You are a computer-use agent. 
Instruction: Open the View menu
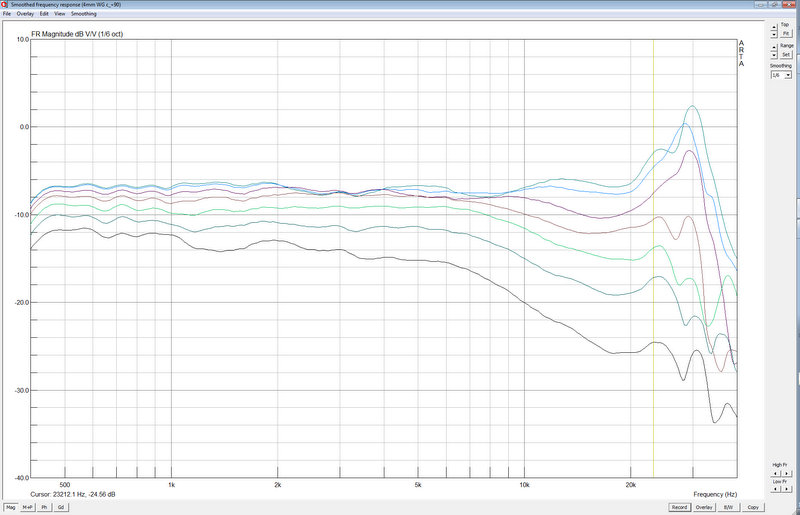tap(60, 14)
